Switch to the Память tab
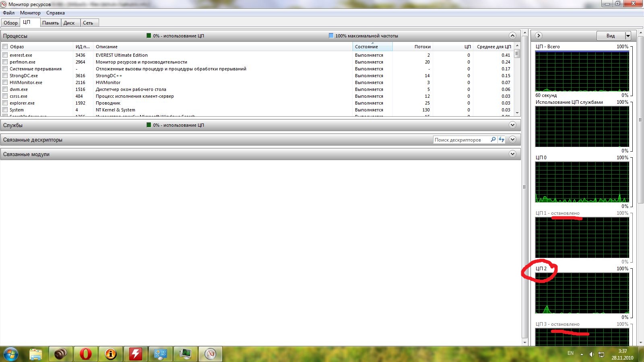The height and width of the screenshot is (362, 644). click(50, 23)
